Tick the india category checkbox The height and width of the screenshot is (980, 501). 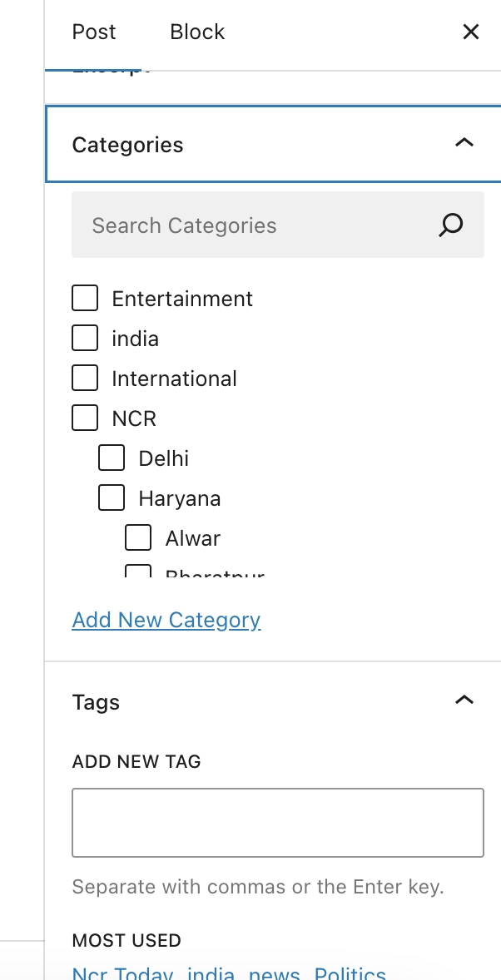pos(85,338)
